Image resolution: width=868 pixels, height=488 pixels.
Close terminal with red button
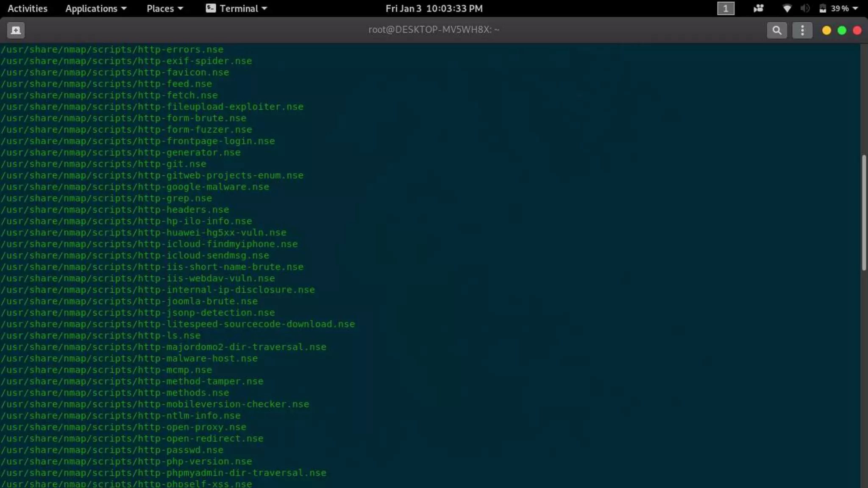click(x=857, y=30)
